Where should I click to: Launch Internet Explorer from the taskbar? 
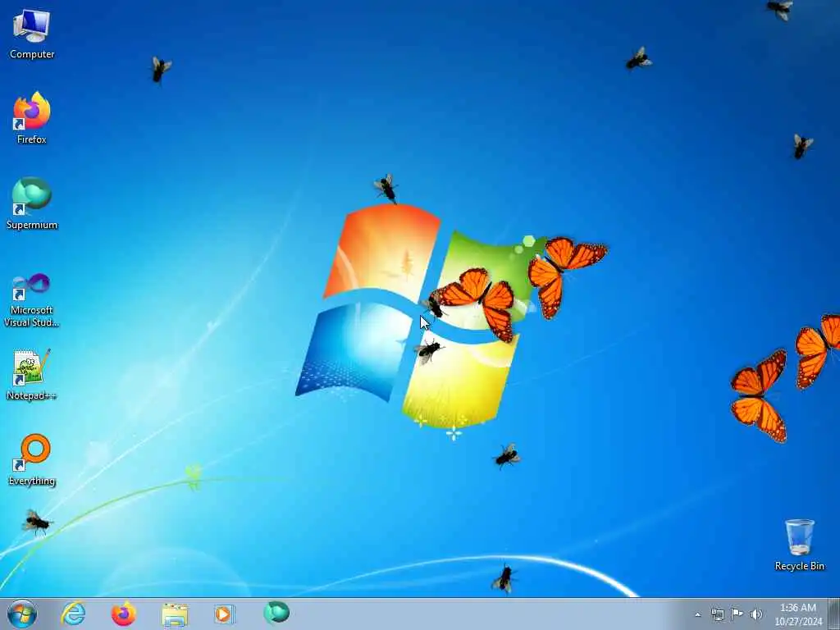[x=73, y=614]
